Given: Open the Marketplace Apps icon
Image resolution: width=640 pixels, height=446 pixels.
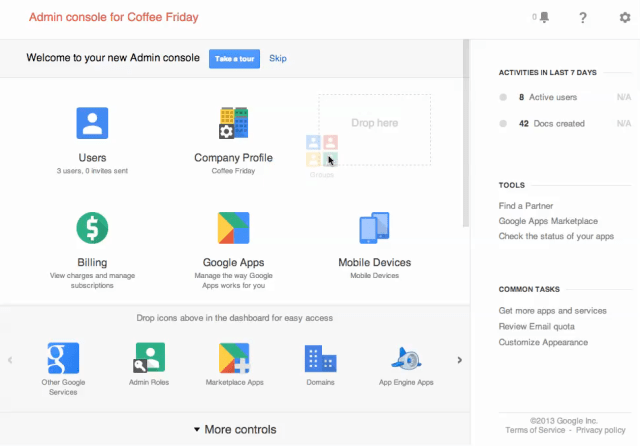Looking at the screenshot, I should click(x=234, y=357).
